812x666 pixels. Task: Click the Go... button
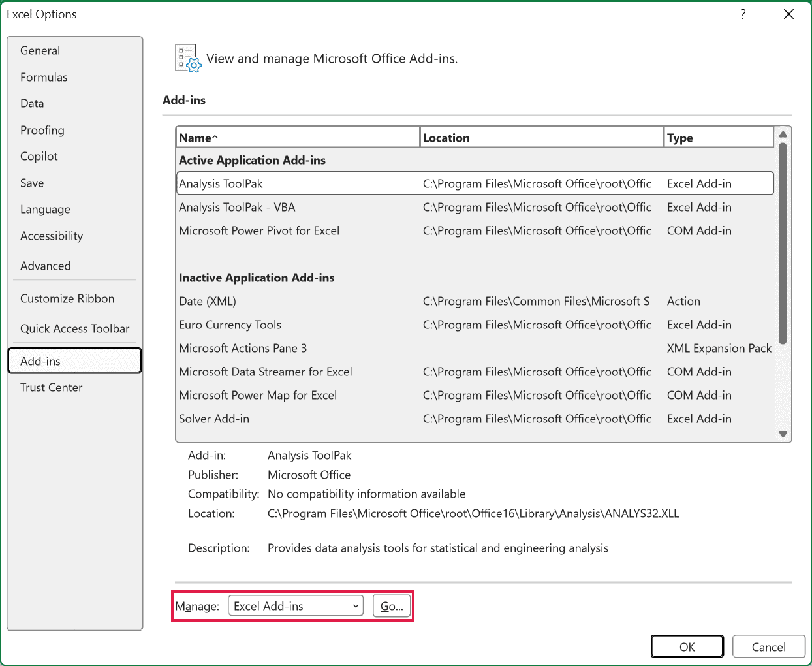pos(392,606)
